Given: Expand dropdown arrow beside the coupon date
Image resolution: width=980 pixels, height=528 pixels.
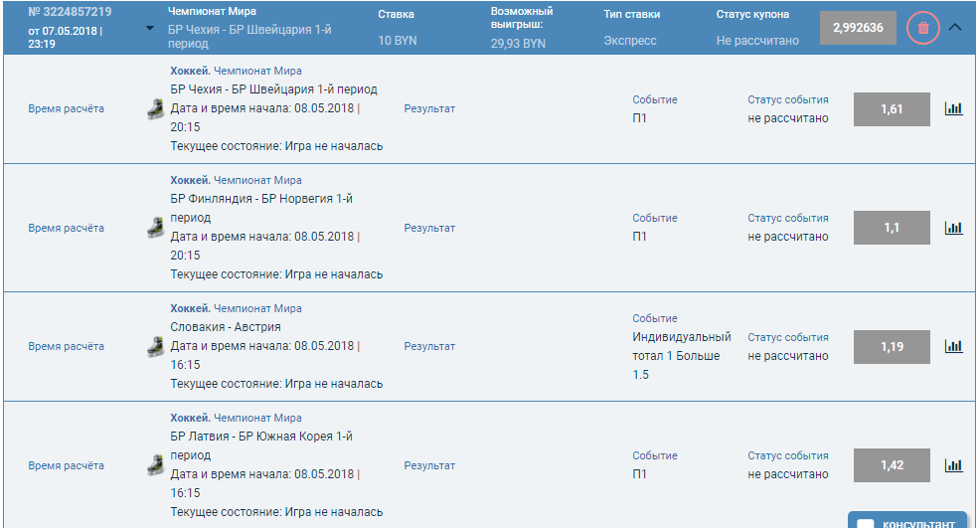Looking at the screenshot, I should [150, 28].
